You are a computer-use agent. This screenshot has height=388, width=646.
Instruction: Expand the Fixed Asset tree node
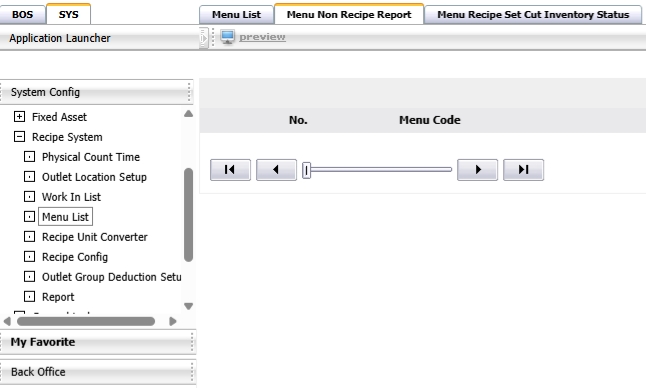pos(19,117)
